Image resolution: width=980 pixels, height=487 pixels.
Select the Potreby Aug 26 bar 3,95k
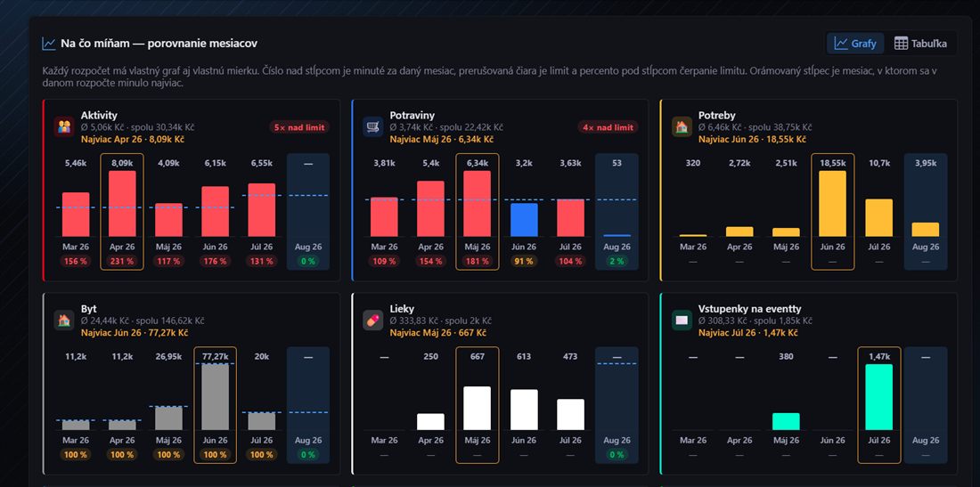click(x=925, y=230)
